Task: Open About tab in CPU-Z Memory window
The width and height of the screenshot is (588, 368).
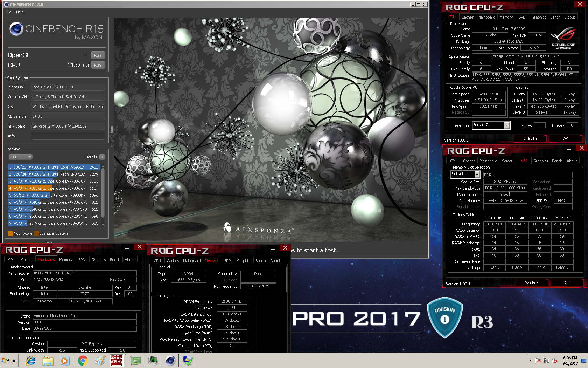Action: (275, 261)
